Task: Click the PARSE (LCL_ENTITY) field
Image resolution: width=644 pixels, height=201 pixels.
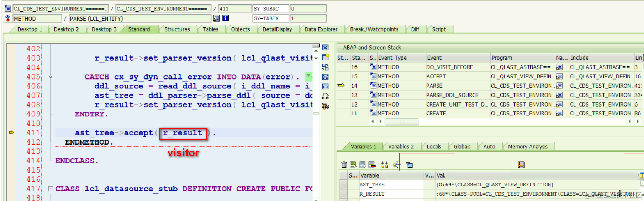Action: click(x=140, y=18)
